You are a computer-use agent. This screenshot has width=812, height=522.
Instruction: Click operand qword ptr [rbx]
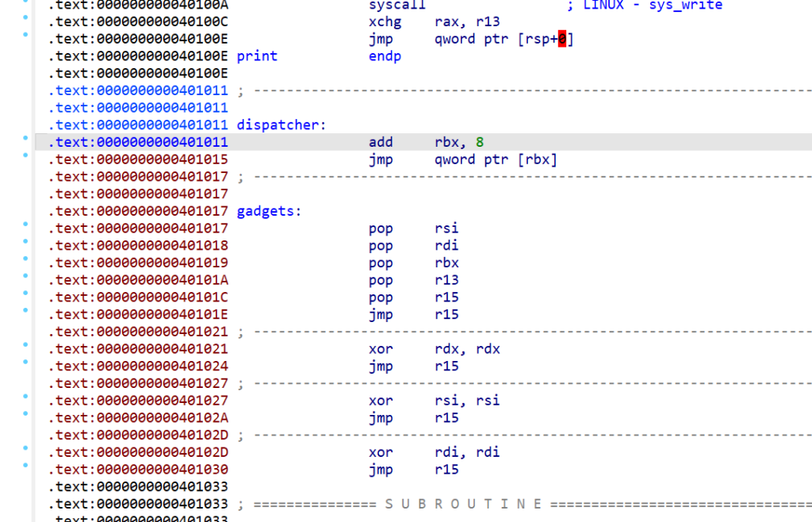click(496, 159)
